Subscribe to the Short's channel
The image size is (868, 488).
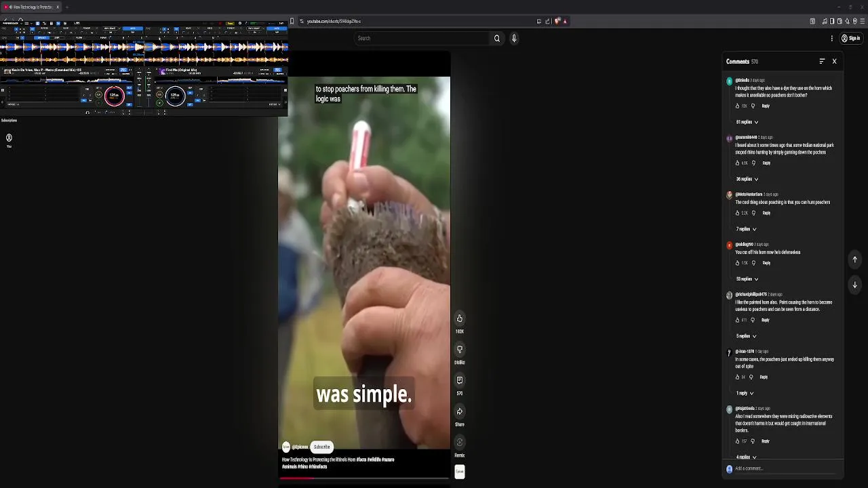(x=321, y=447)
